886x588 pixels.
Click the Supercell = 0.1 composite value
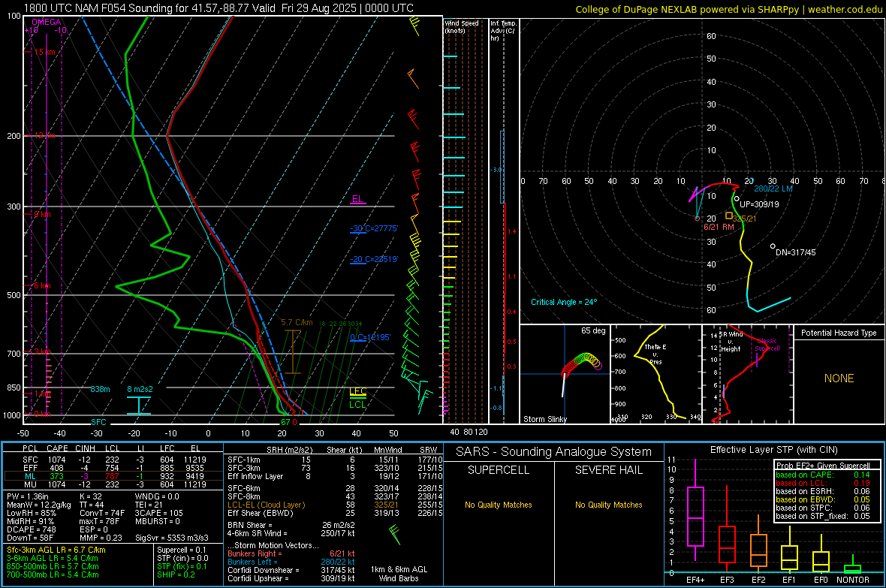(182, 550)
